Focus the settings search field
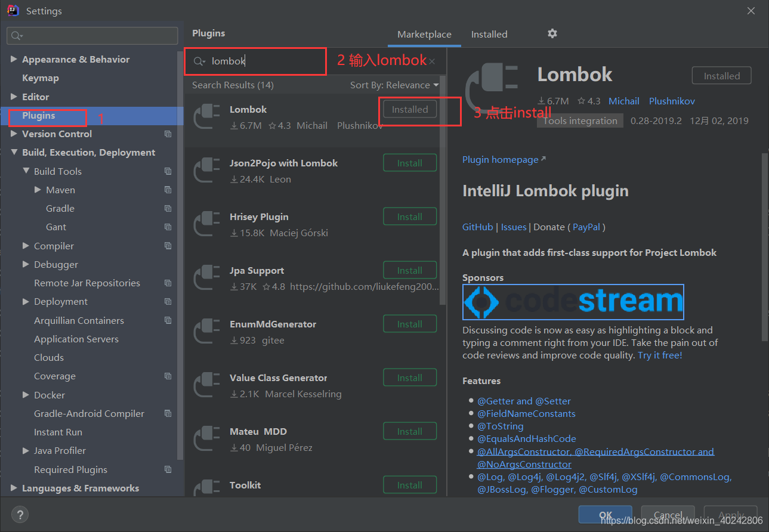This screenshot has height=532, width=769. pos(92,36)
